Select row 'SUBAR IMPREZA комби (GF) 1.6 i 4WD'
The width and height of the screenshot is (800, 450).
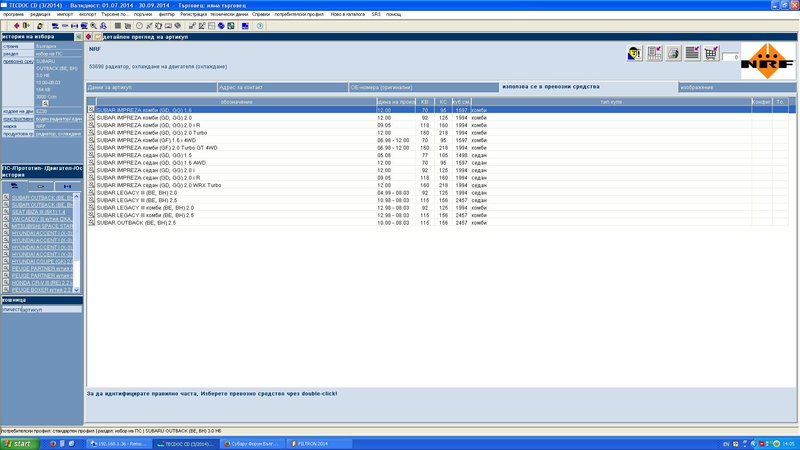[x=439, y=140]
